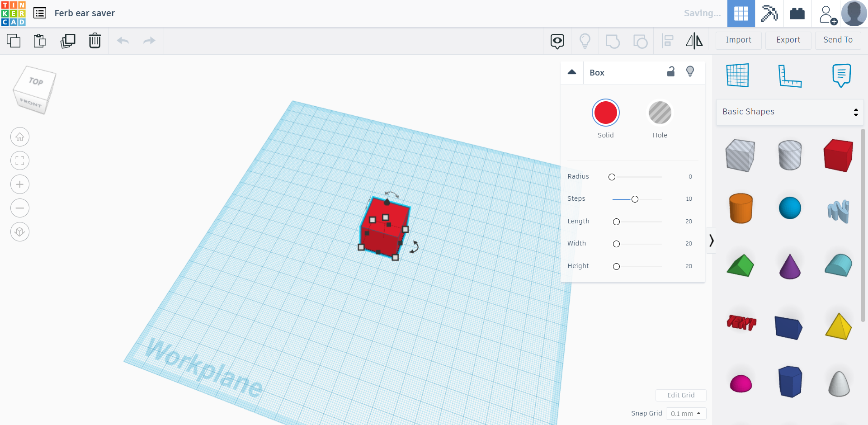Open the user profile avatar
868x425 pixels.
click(x=854, y=13)
